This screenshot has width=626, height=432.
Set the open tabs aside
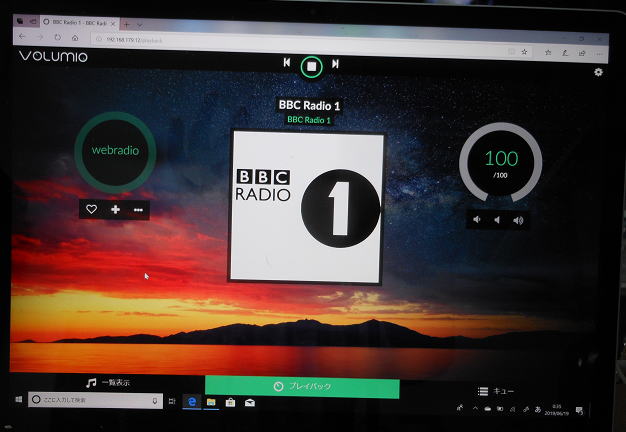tap(33, 21)
